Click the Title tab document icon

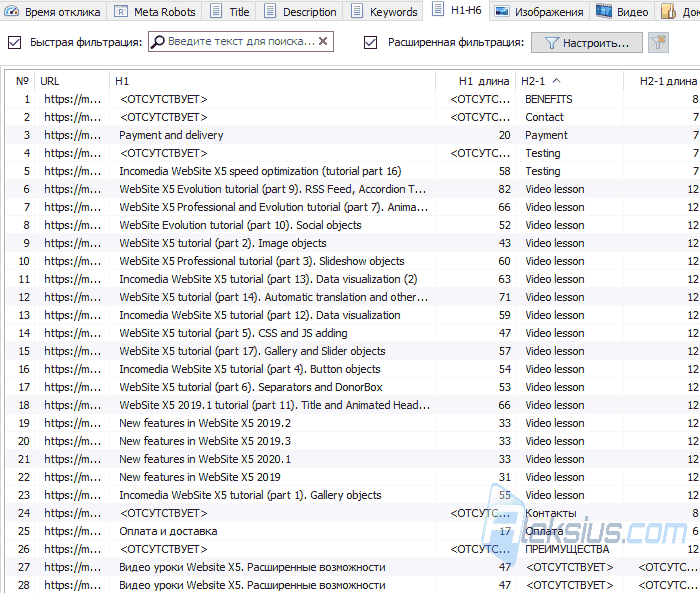click(x=216, y=11)
